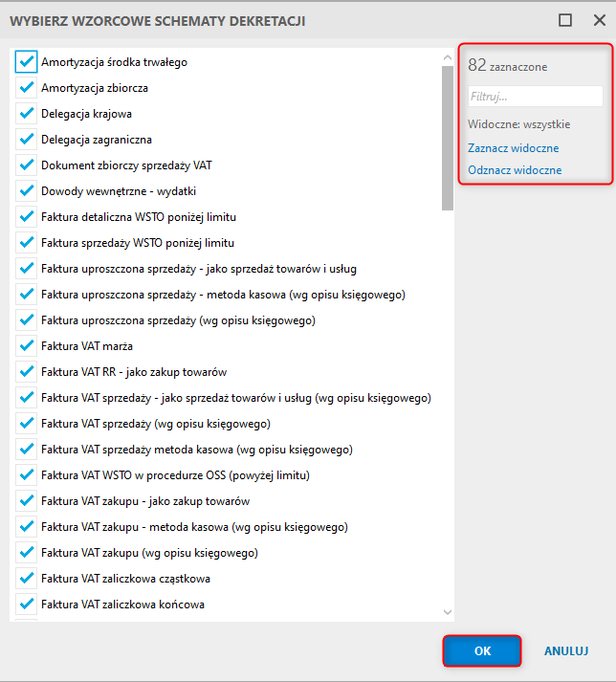Maximize the dialog window

click(x=565, y=20)
